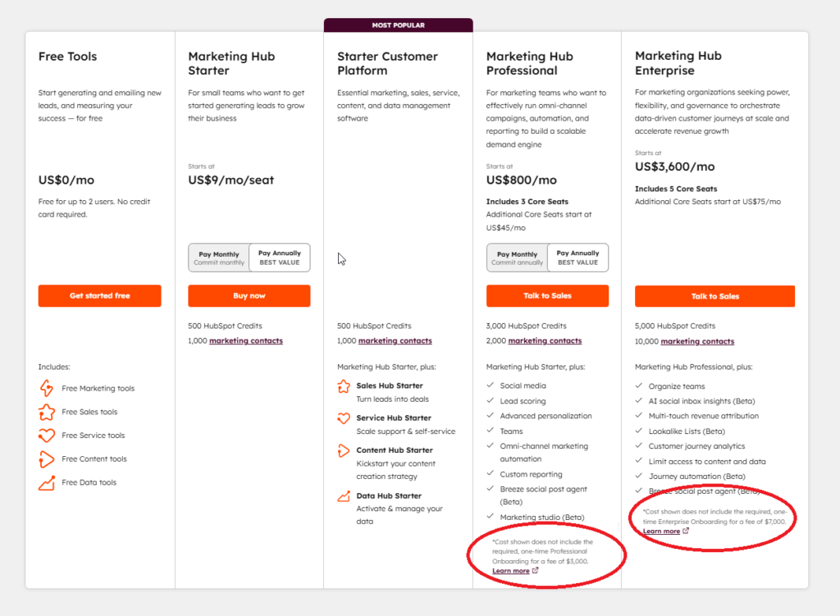Viewport: 840px width, 616px height.
Task: Select the Service Hub Starter icon
Action: tap(344, 418)
